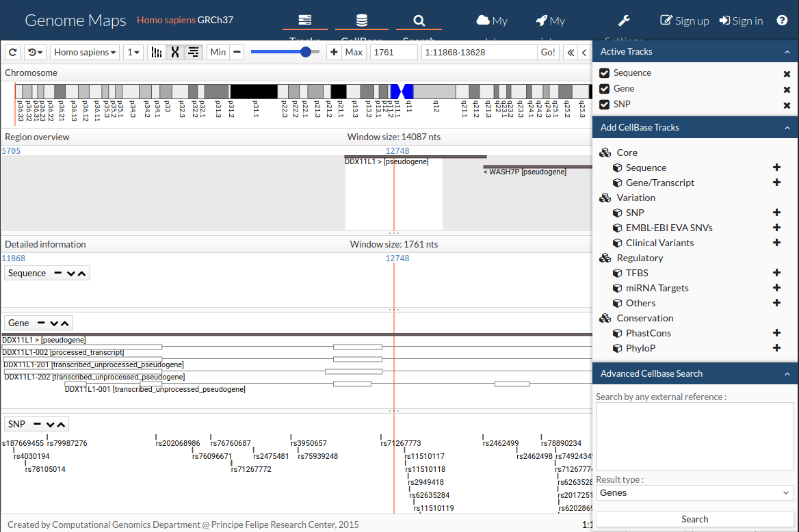Move the Gene track up

[x=65, y=323]
